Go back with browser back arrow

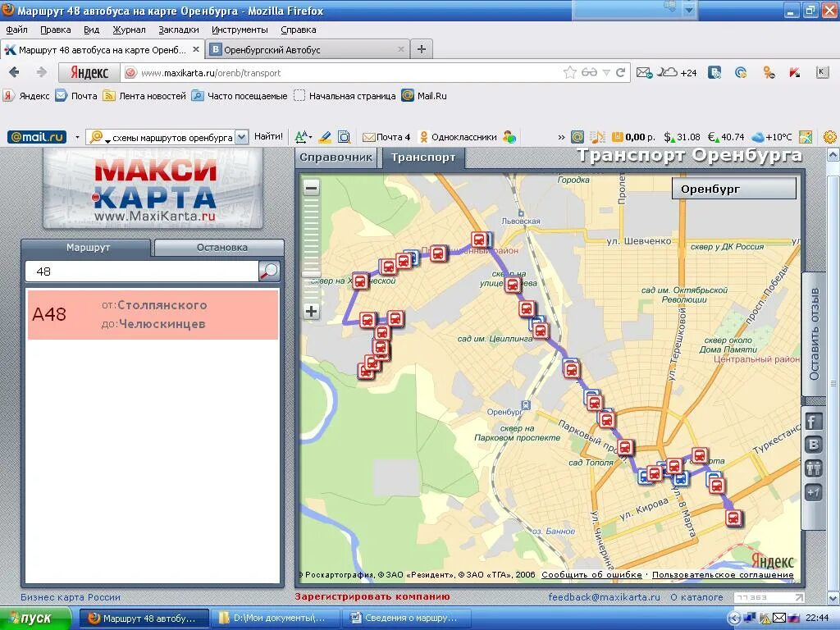[x=15, y=72]
